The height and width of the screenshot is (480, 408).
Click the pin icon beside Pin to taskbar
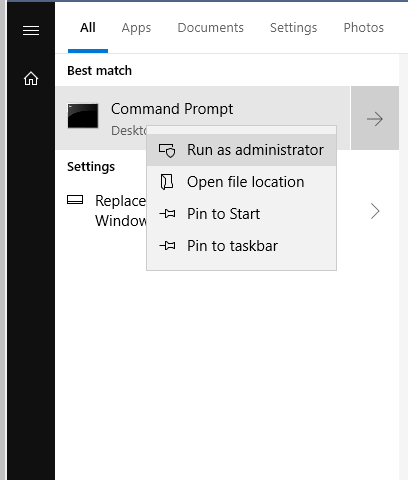(167, 246)
